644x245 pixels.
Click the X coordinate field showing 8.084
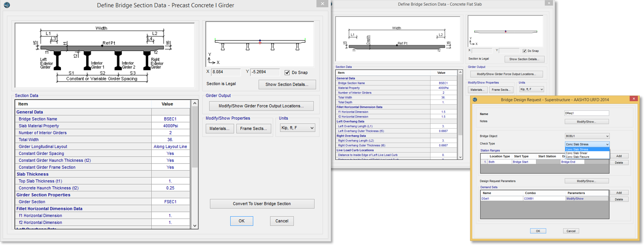[225, 72]
